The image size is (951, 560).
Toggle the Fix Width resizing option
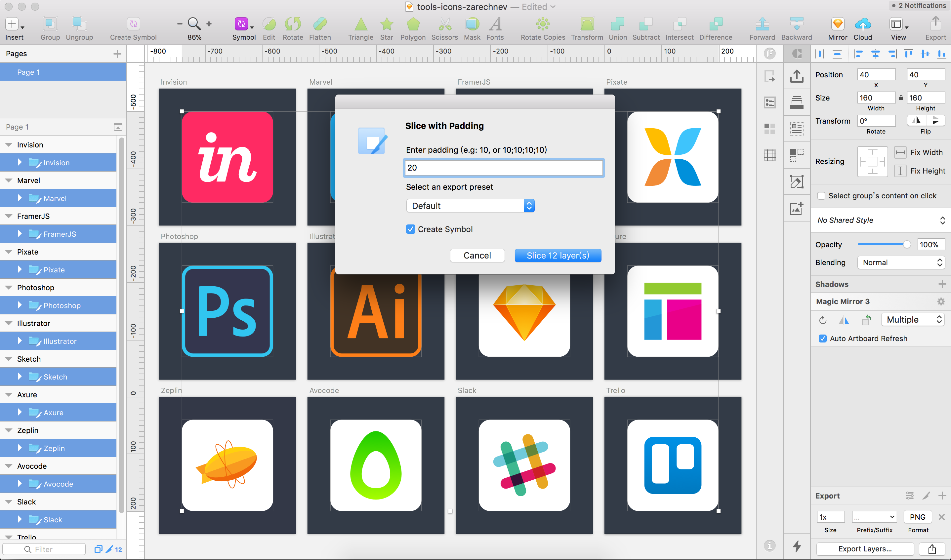900,152
